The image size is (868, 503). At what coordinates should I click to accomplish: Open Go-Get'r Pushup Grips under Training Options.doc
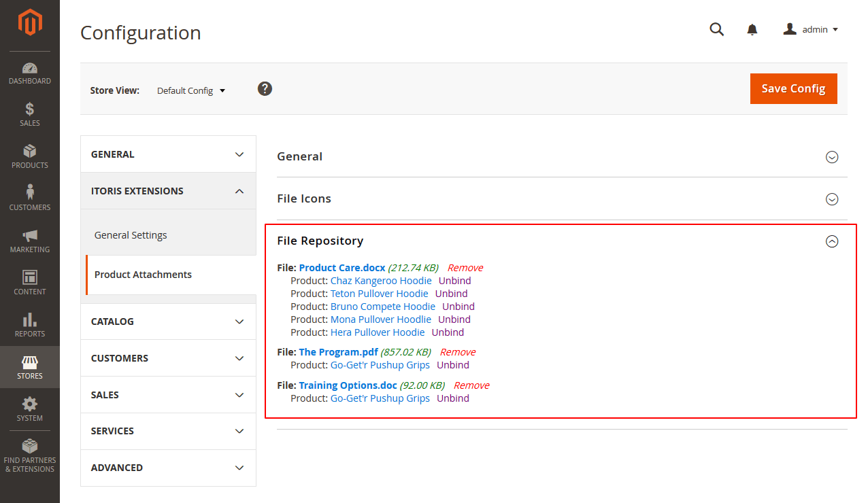(380, 398)
